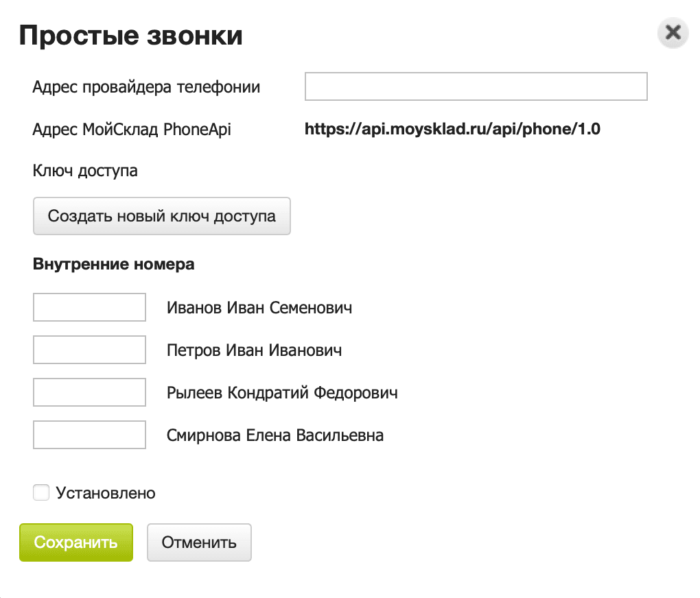Image resolution: width=700 pixels, height=598 pixels.
Task: Open the MoySklad PhoneApi URL link
Action: coord(453,129)
